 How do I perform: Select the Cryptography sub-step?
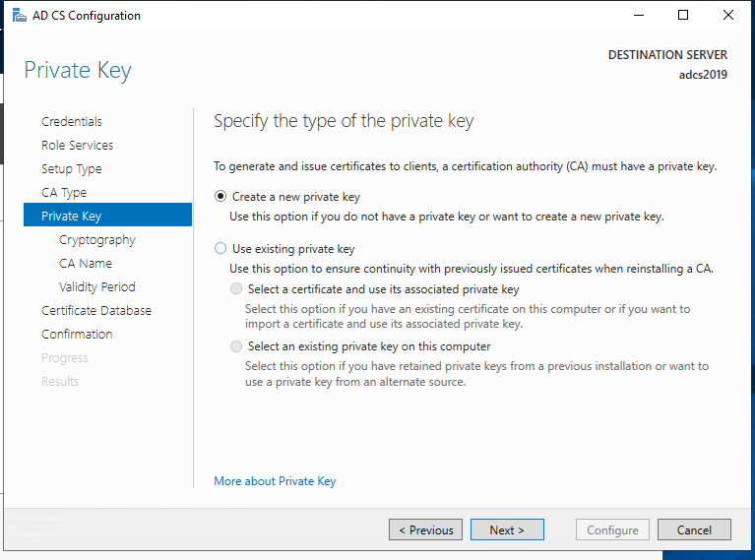97,240
